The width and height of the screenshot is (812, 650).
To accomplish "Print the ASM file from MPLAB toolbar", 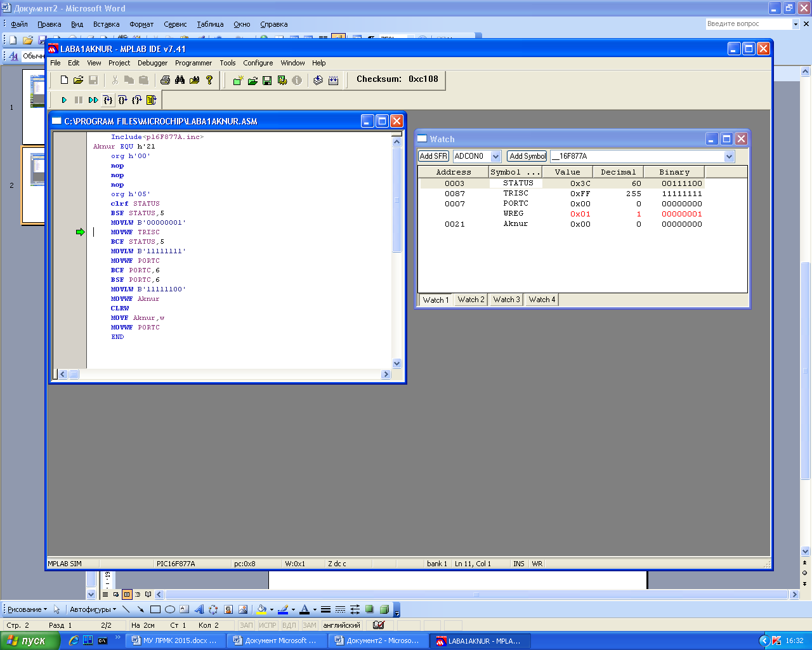I will coord(166,80).
